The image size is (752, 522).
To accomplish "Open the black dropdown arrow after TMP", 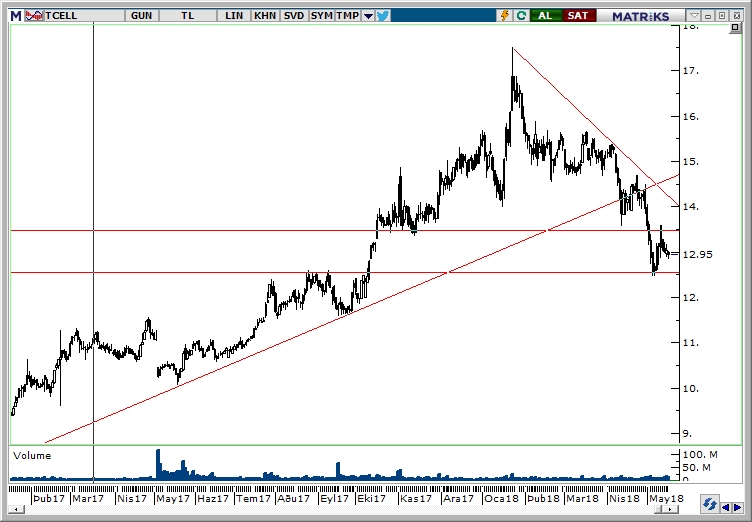I will 368,16.
